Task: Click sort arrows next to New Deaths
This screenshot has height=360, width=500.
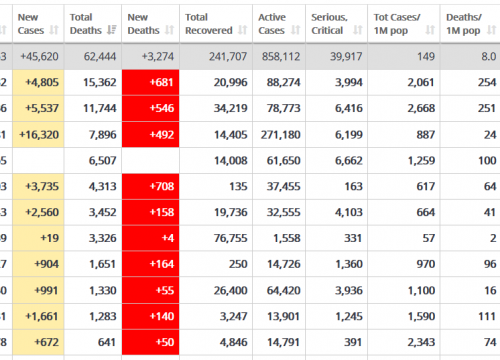Action: click(x=169, y=30)
